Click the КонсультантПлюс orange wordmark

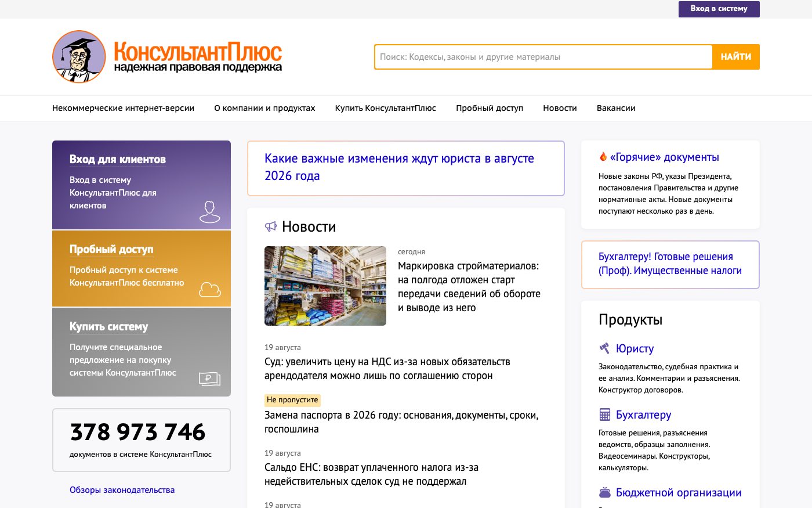(x=198, y=51)
